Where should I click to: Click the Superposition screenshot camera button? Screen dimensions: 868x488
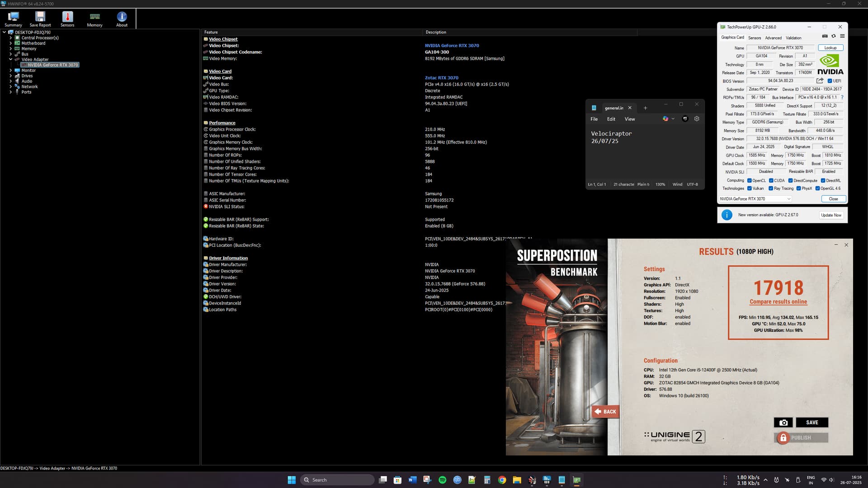pyautogui.click(x=783, y=422)
